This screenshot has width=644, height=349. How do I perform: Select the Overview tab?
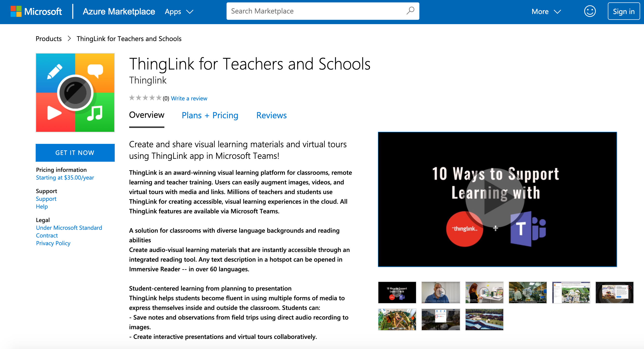coord(147,115)
